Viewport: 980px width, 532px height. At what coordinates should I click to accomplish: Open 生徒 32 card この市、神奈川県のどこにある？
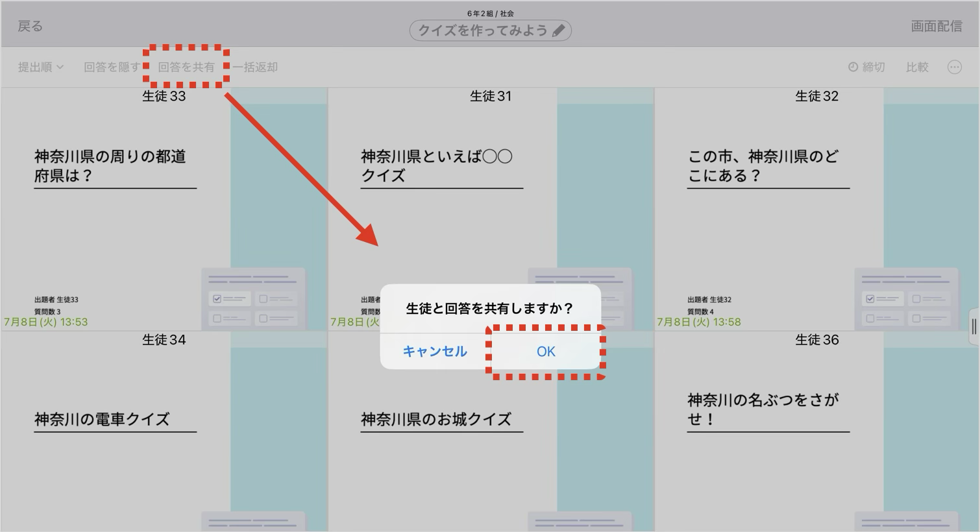coord(817,210)
